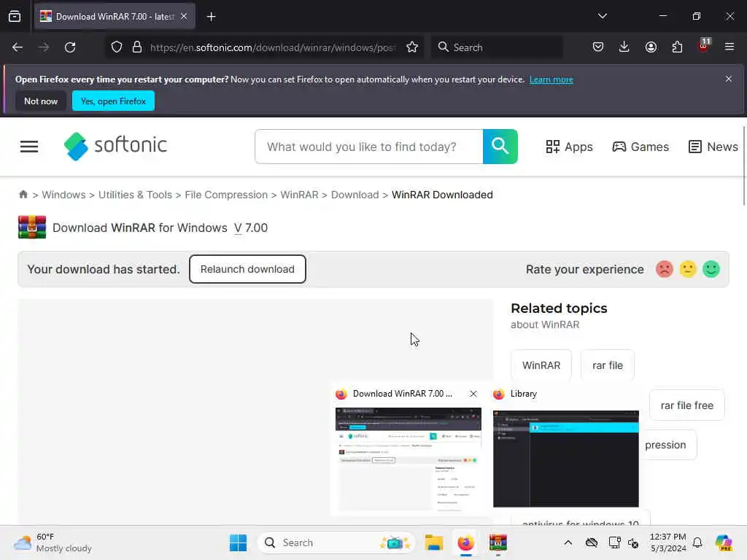Open the Windows Start menu
This screenshot has width=747, height=560.
[239, 542]
